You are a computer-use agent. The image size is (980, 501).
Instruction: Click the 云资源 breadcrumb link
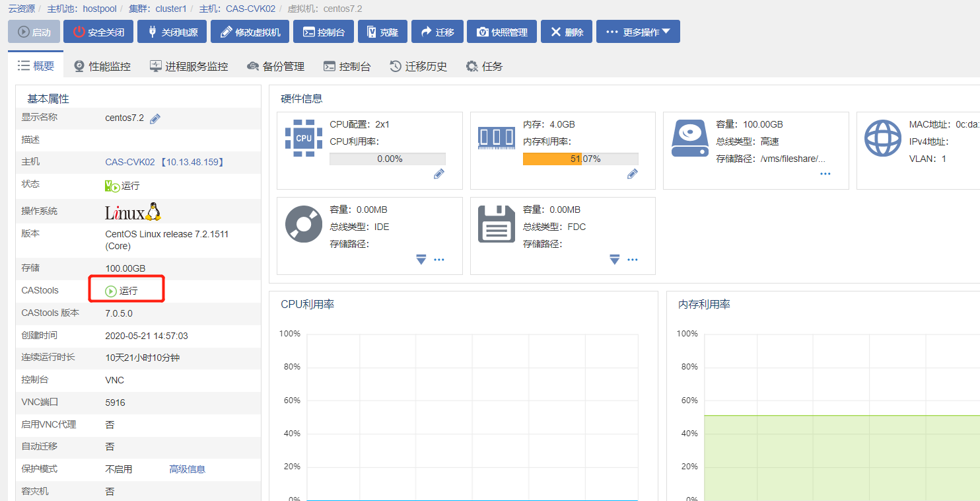tap(21, 9)
